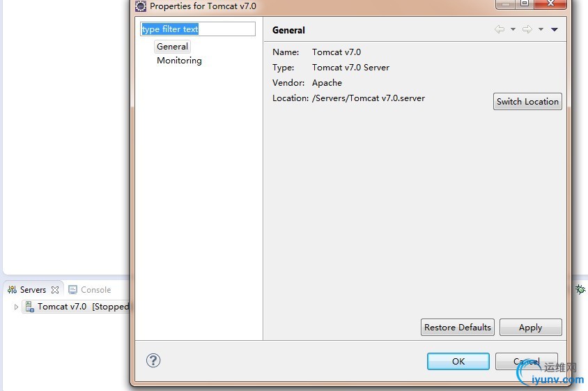Click the Restore Defaults button

coord(458,327)
